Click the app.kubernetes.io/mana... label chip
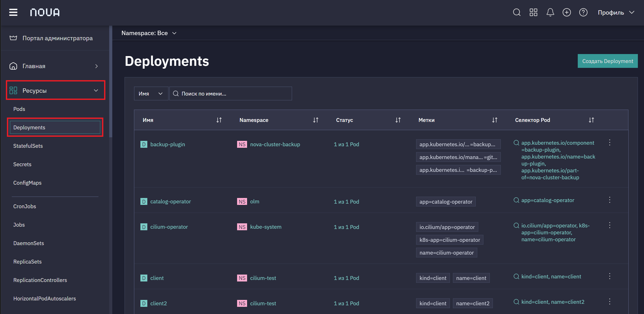The image size is (644, 314). click(458, 157)
